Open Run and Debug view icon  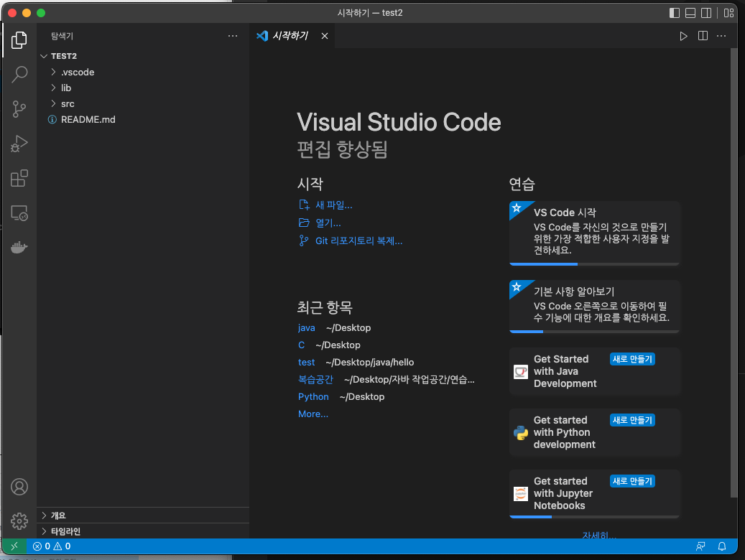[19, 144]
